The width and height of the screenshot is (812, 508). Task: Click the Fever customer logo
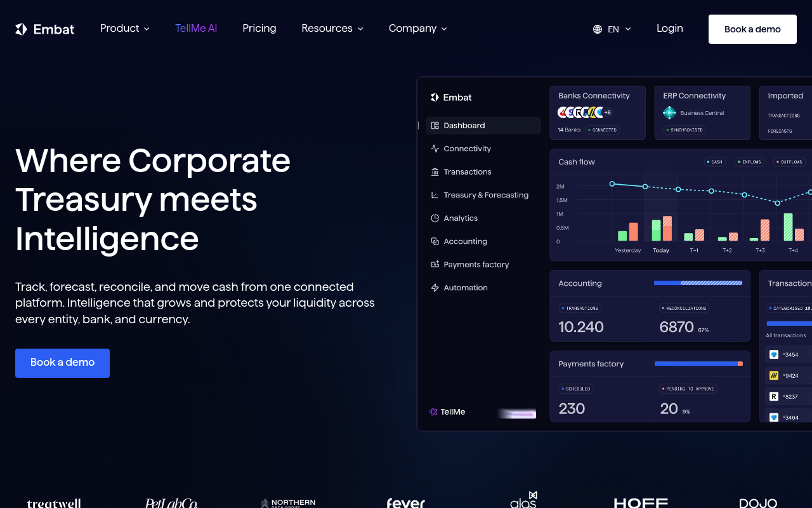click(406, 503)
